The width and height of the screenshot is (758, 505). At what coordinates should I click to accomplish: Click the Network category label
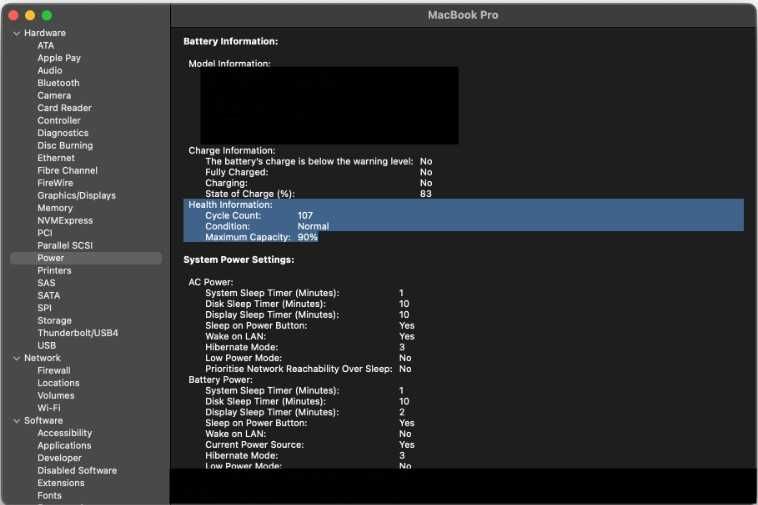(43, 358)
